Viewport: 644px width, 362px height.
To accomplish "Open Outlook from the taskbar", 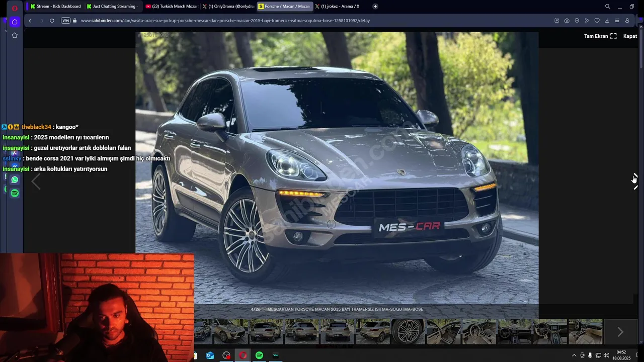I will [x=210, y=355].
